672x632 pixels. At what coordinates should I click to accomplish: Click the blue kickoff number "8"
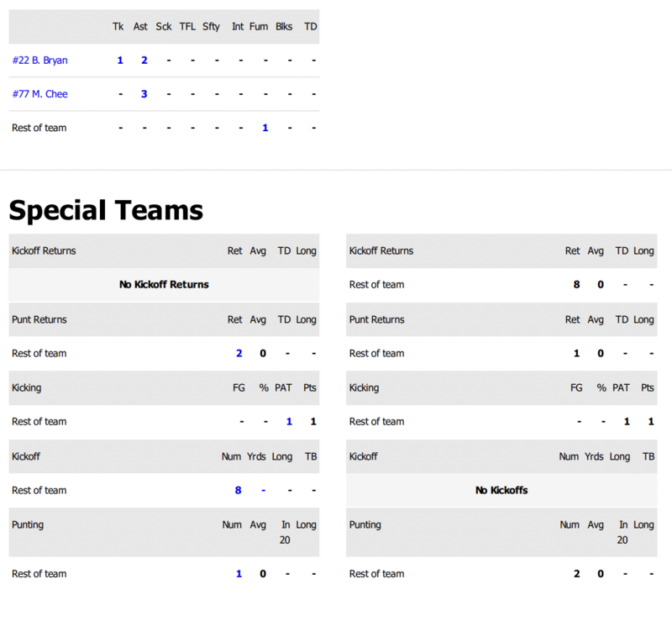click(239, 490)
